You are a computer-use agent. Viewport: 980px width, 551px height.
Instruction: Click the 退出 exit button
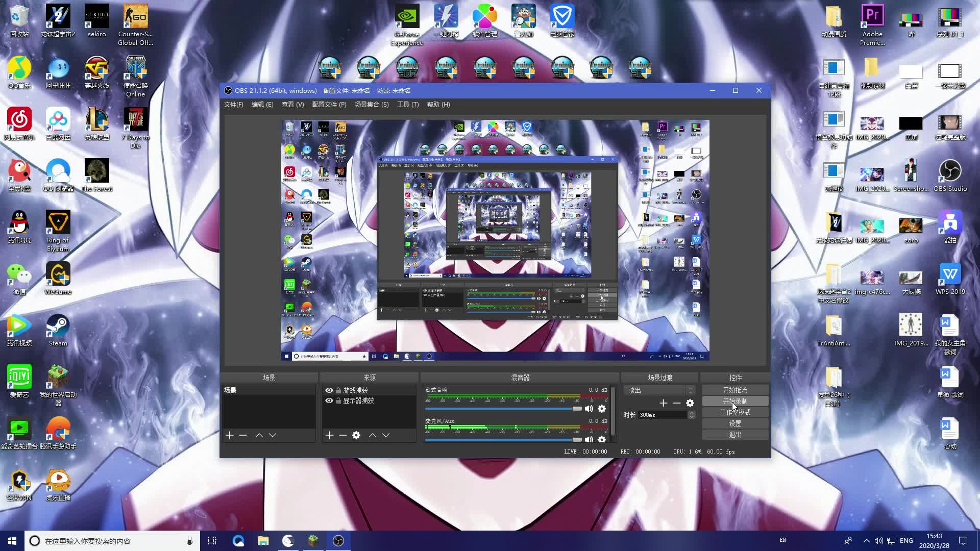click(x=735, y=435)
